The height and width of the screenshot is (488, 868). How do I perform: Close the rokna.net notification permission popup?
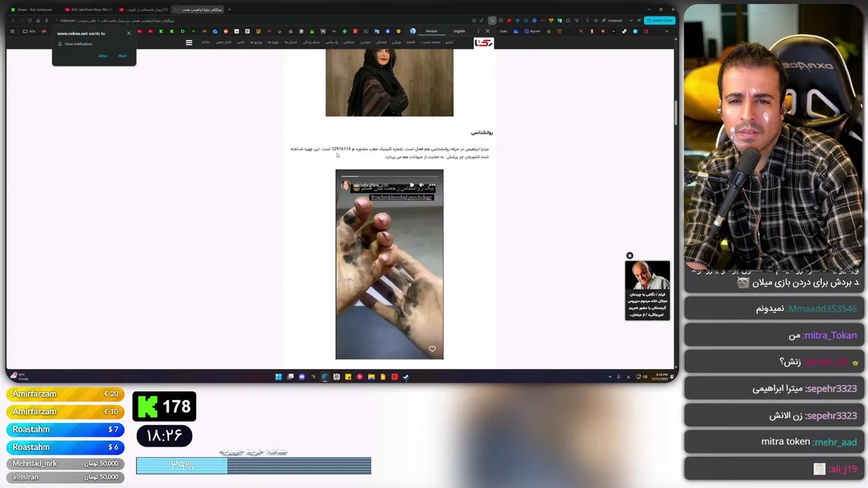tap(129, 33)
